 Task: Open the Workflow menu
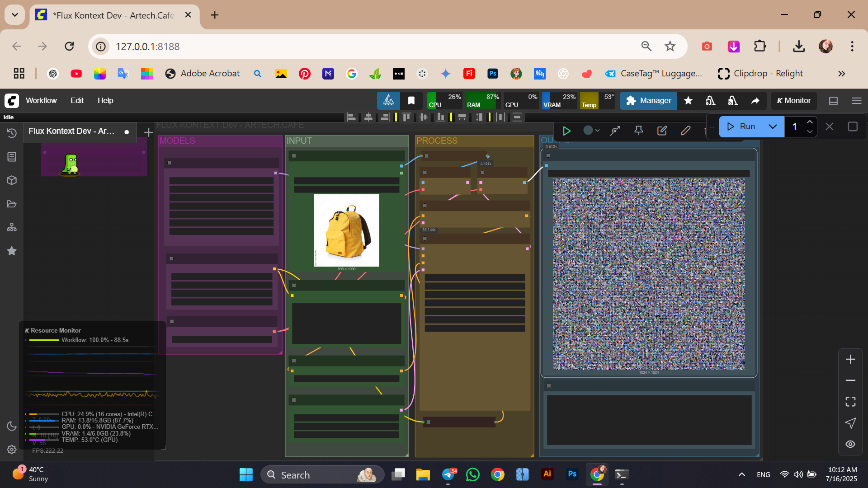pos(41,100)
